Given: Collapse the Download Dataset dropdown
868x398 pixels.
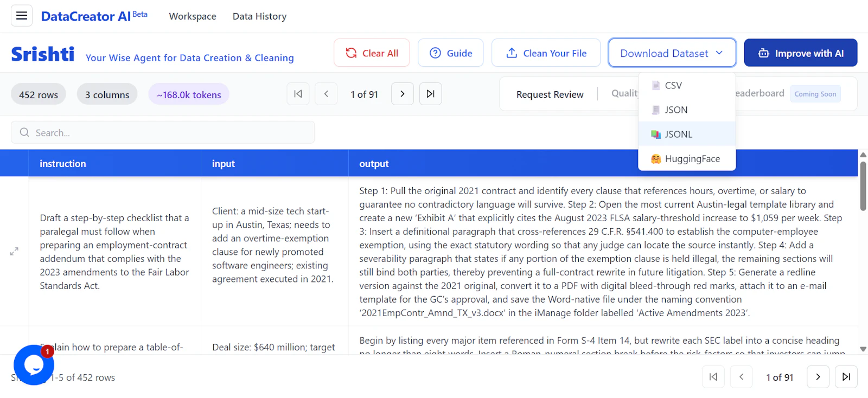Looking at the screenshot, I should tap(672, 53).
